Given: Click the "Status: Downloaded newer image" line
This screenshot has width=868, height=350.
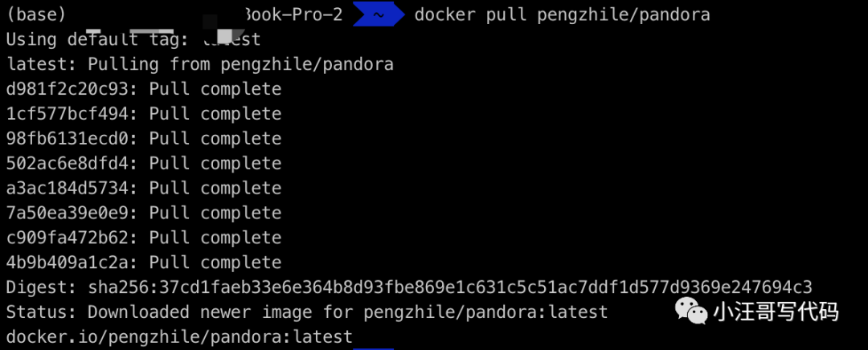Looking at the screenshot, I should point(306,311).
